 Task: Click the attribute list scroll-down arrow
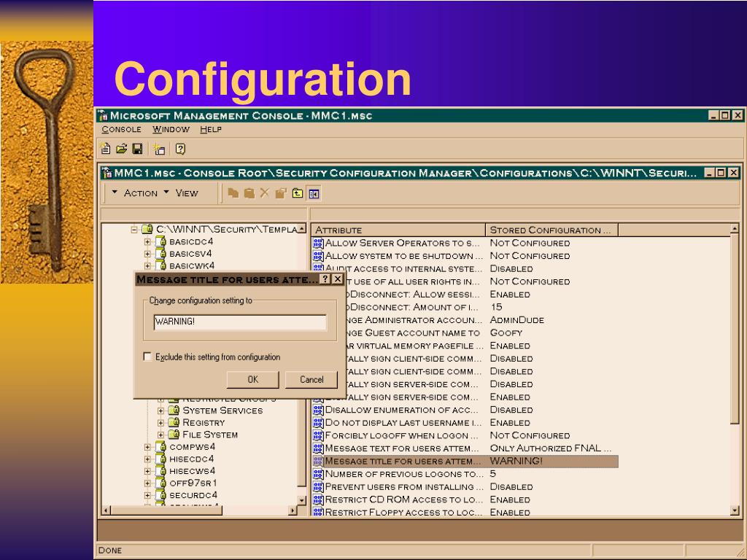tap(735, 511)
